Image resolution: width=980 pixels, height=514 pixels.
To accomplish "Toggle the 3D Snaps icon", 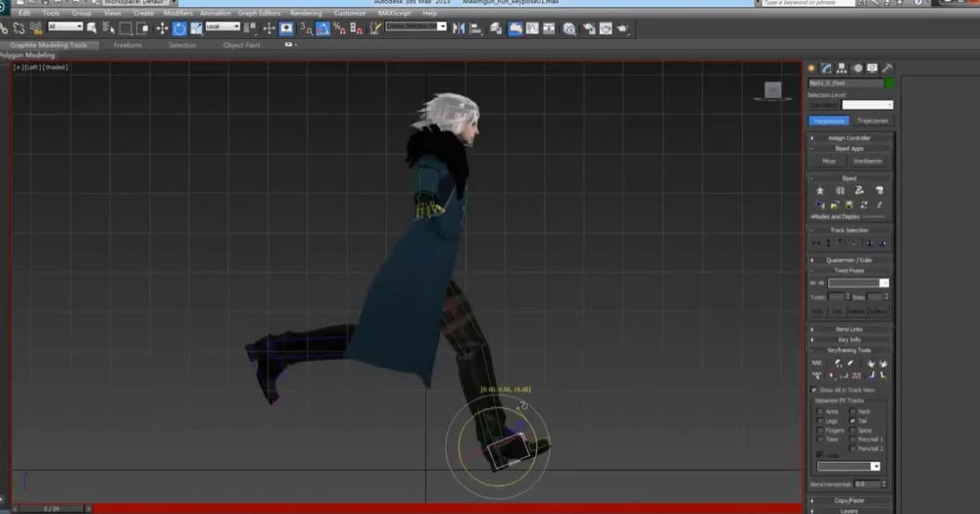I will pyautogui.click(x=306, y=28).
